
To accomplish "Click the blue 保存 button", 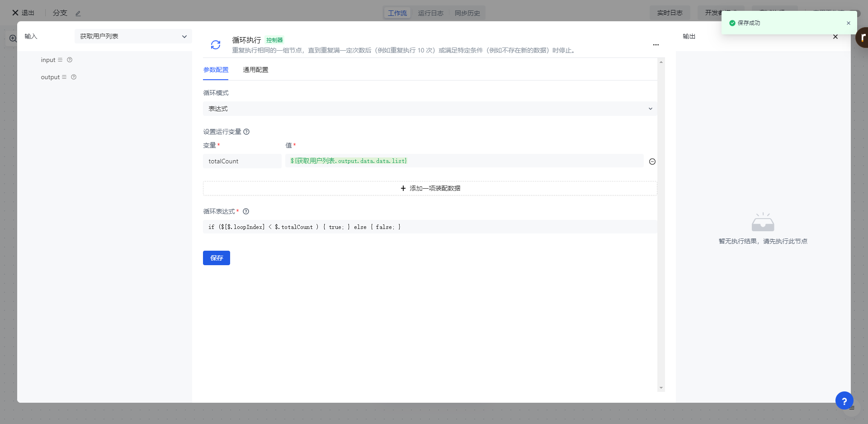I will (216, 258).
